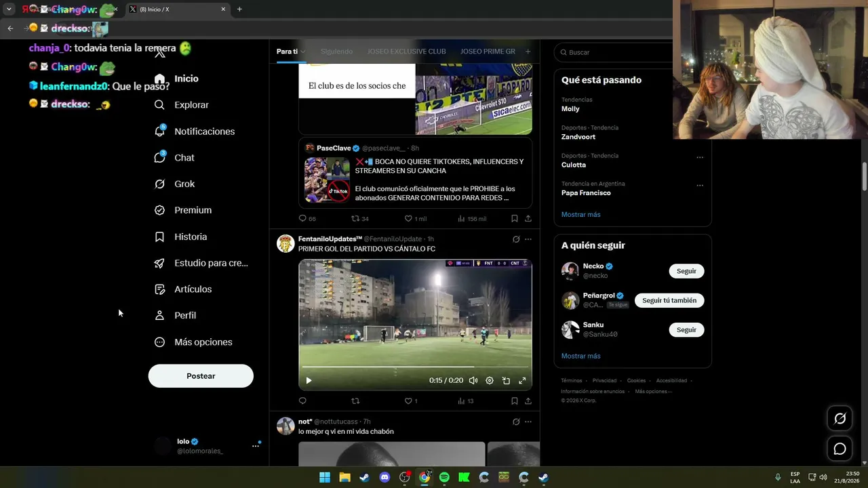Click the Postear button
868x488 pixels.
[x=201, y=376]
